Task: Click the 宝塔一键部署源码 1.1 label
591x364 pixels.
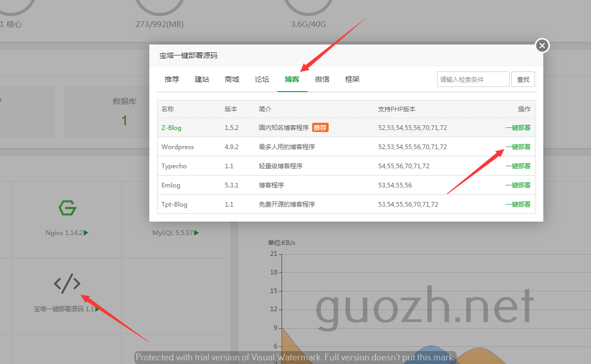Action: point(64,309)
